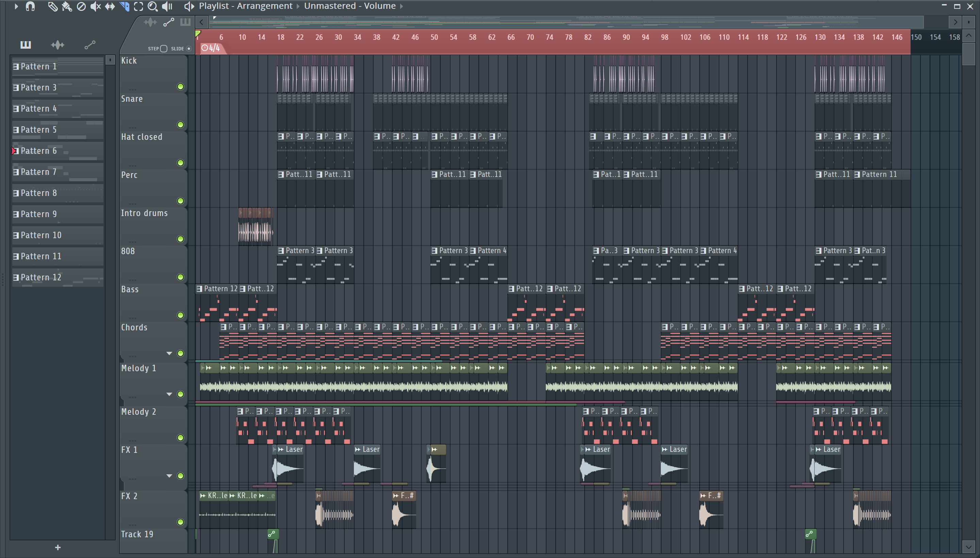Select Pattern 9 in the picker

click(x=58, y=214)
